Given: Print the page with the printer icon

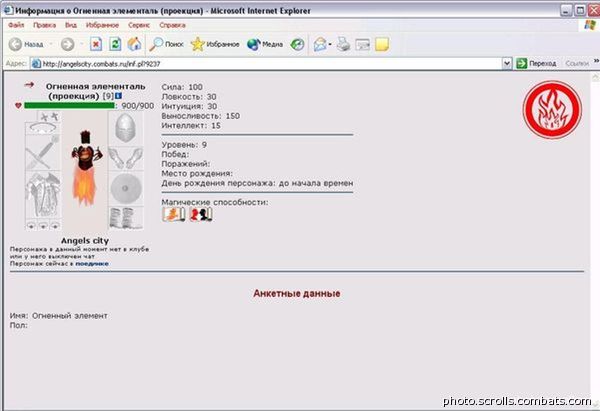Looking at the screenshot, I should coord(343,44).
